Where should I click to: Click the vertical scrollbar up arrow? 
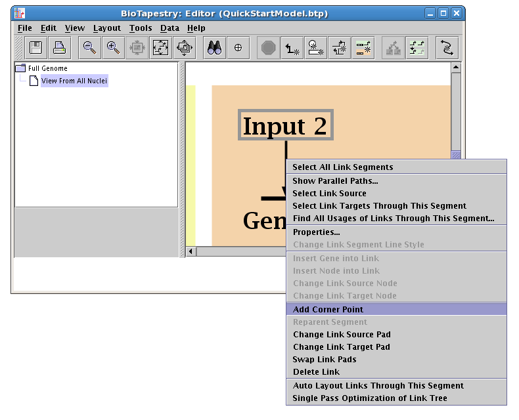[456, 68]
